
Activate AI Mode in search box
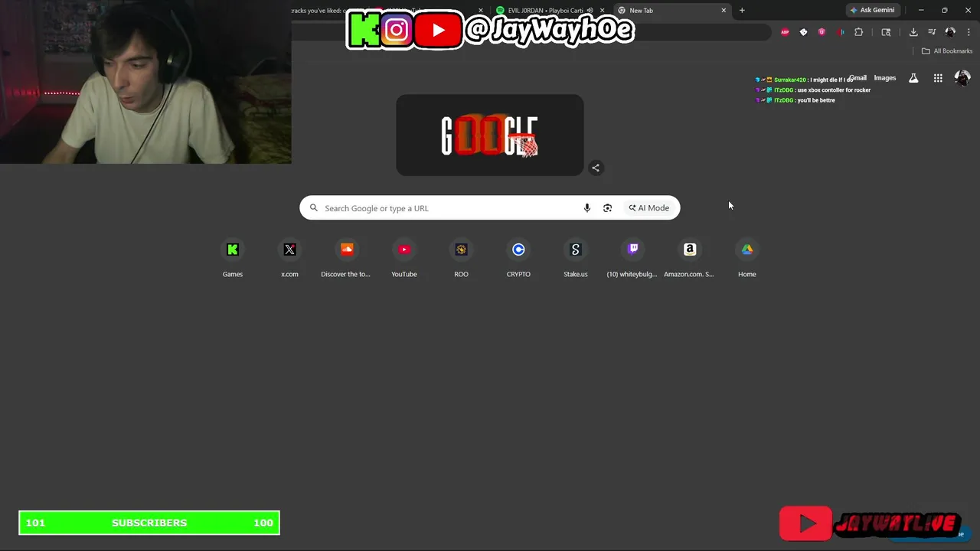point(649,208)
